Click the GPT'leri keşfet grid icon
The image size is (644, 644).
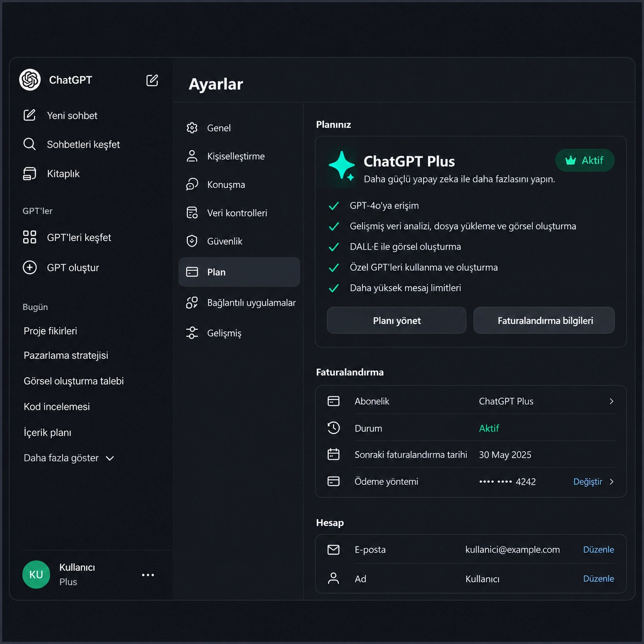[x=30, y=237]
